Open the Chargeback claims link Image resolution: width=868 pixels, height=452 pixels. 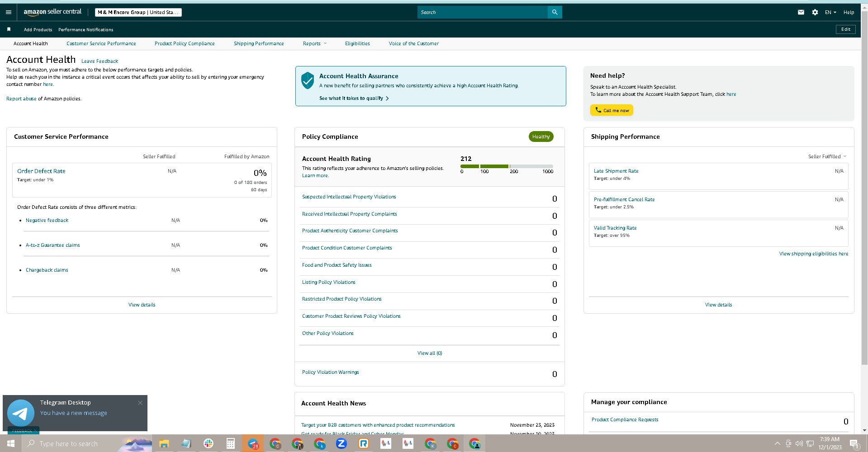pyautogui.click(x=47, y=270)
